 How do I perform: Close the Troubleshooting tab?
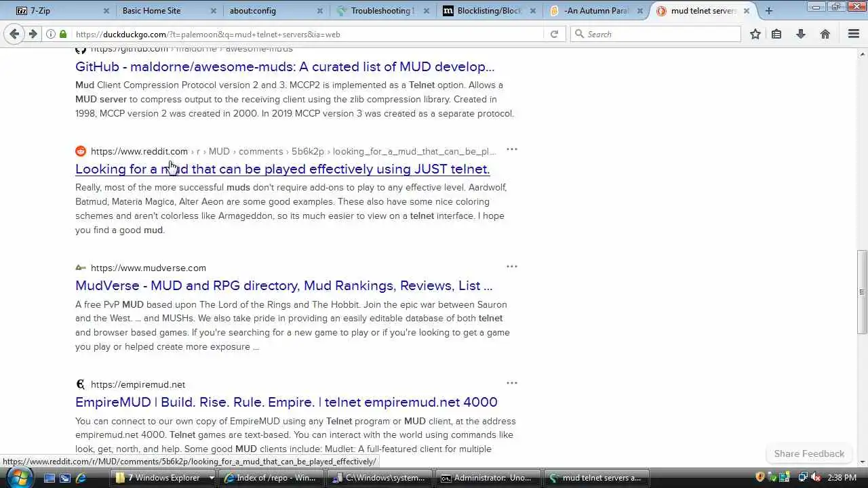(426, 11)
